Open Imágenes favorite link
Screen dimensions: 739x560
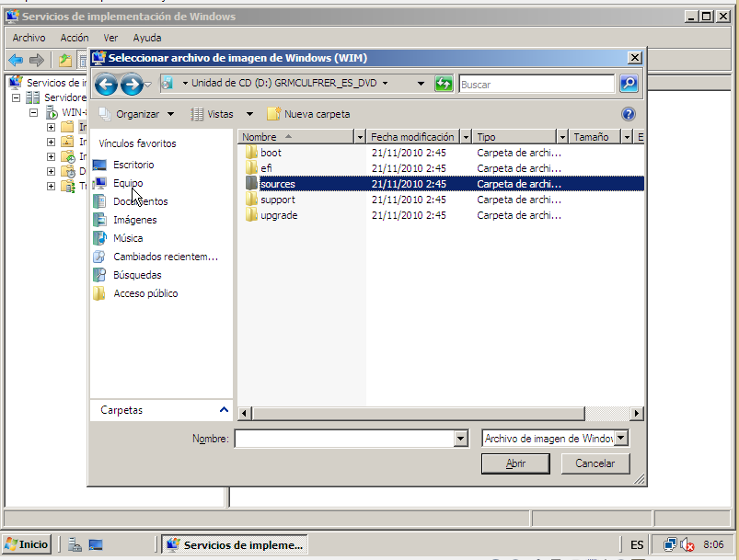click(134, 220)
